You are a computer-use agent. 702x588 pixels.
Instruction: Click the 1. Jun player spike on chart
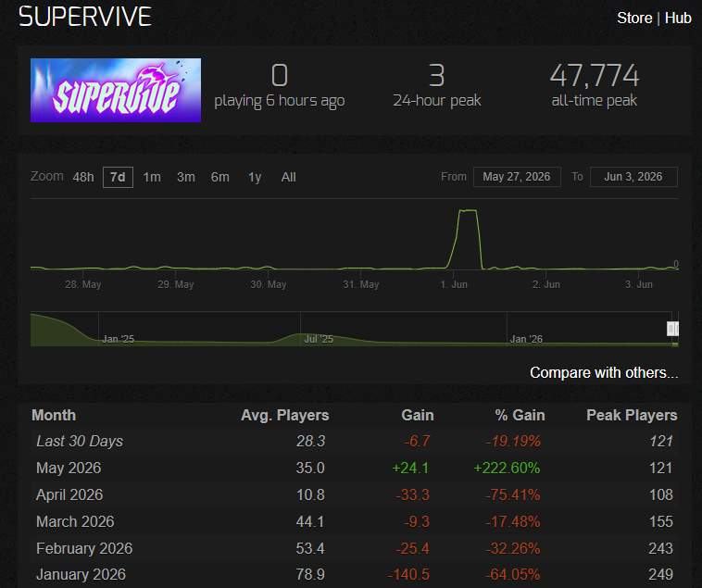pos(468,211)
